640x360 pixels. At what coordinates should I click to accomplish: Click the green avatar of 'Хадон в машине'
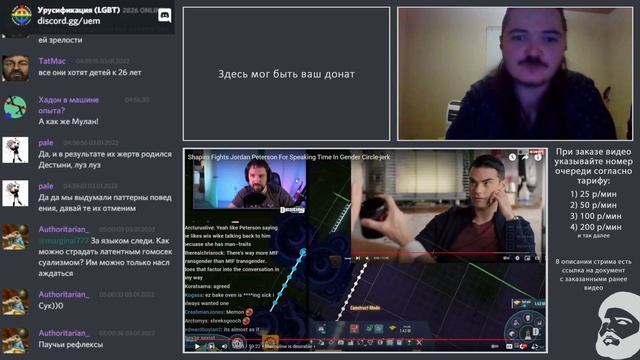[x=16, y=107]
